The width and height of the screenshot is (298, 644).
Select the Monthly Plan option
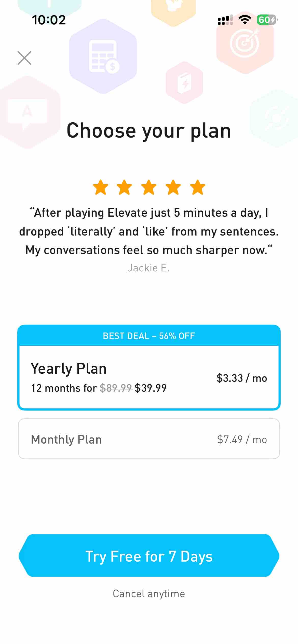(x=149, y=439)
